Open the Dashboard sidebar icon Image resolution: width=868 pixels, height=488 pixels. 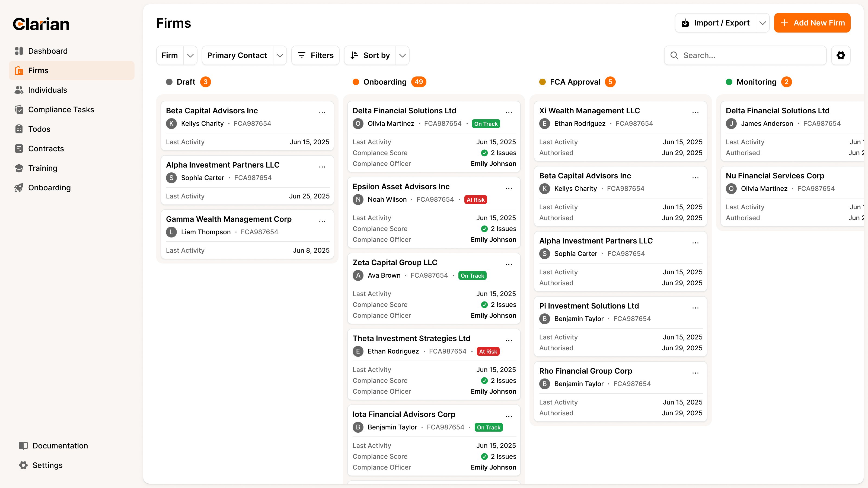[19, 51]
